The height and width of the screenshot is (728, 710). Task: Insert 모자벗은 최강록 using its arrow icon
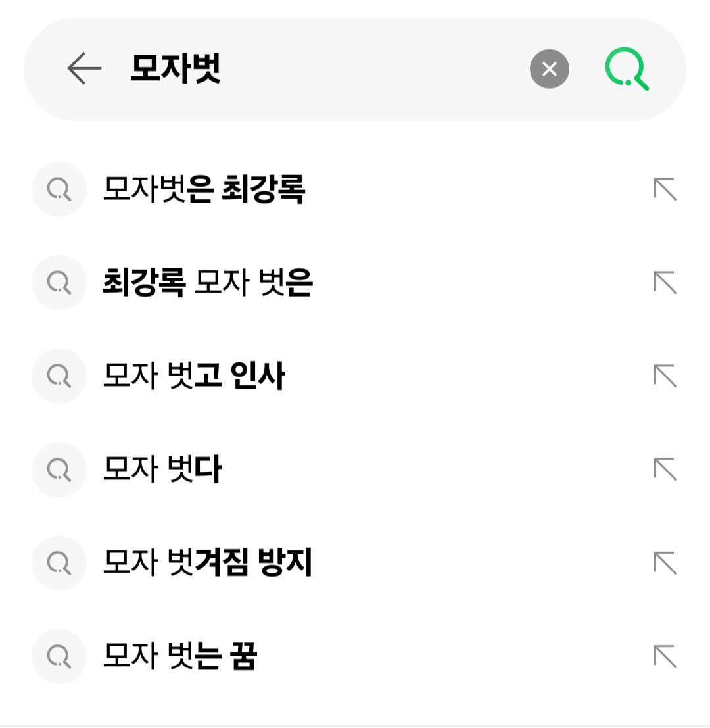coord(665,189)
